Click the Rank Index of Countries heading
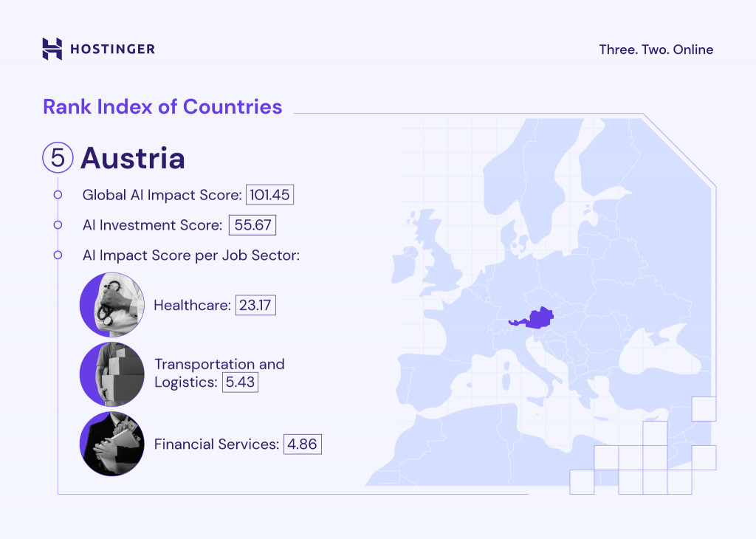 click(x=162, y=106)
